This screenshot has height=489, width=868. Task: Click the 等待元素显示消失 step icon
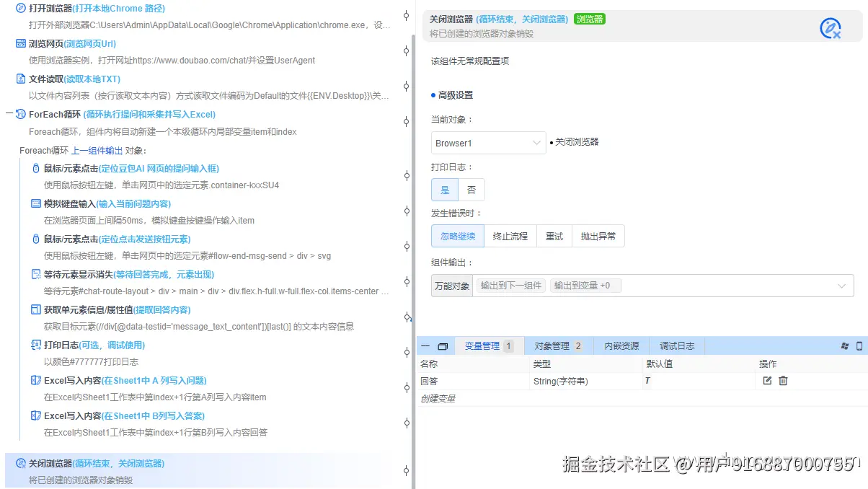[x=36, y=274]
